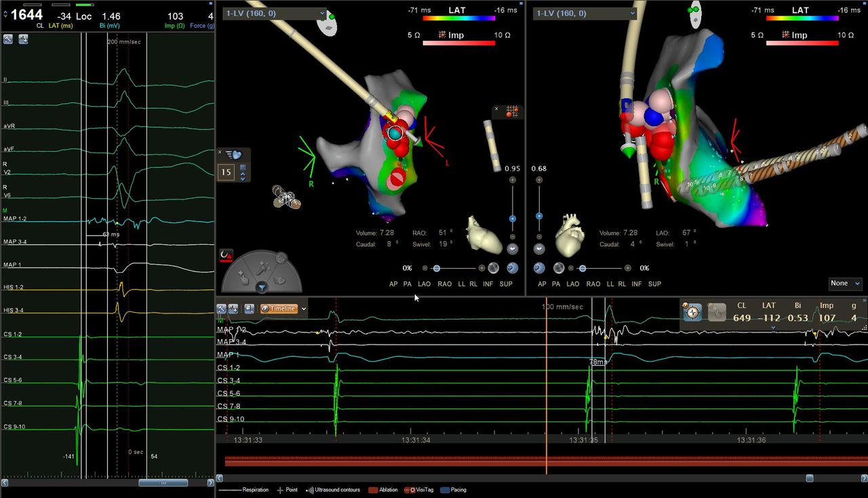Click the Timeline button in the ECG viewer
This screenshot has width=868, height=498.
(279, 309)
